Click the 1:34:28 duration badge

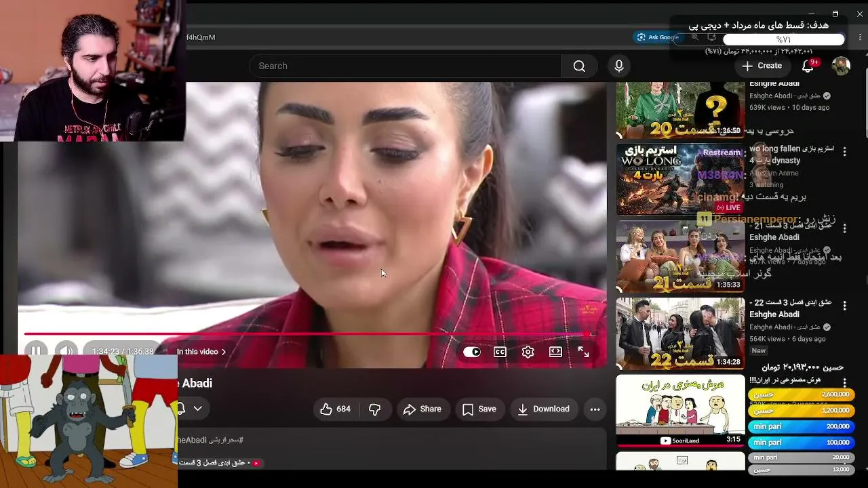click(728, 362)
